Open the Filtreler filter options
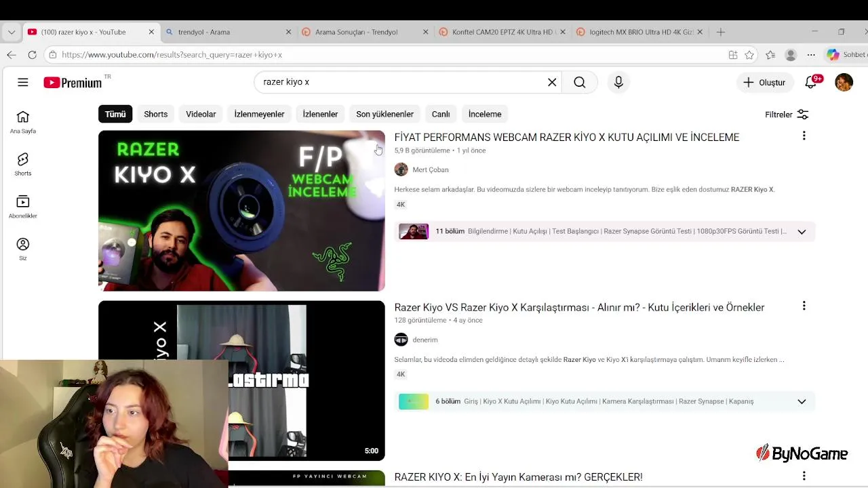The width and height of the screenshot is (868, 488). (787, 115)
